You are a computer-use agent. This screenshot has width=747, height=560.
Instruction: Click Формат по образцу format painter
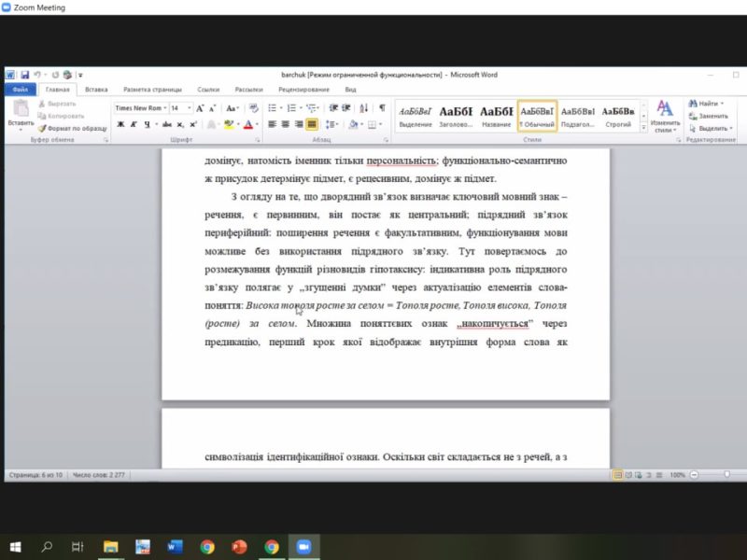73,128
